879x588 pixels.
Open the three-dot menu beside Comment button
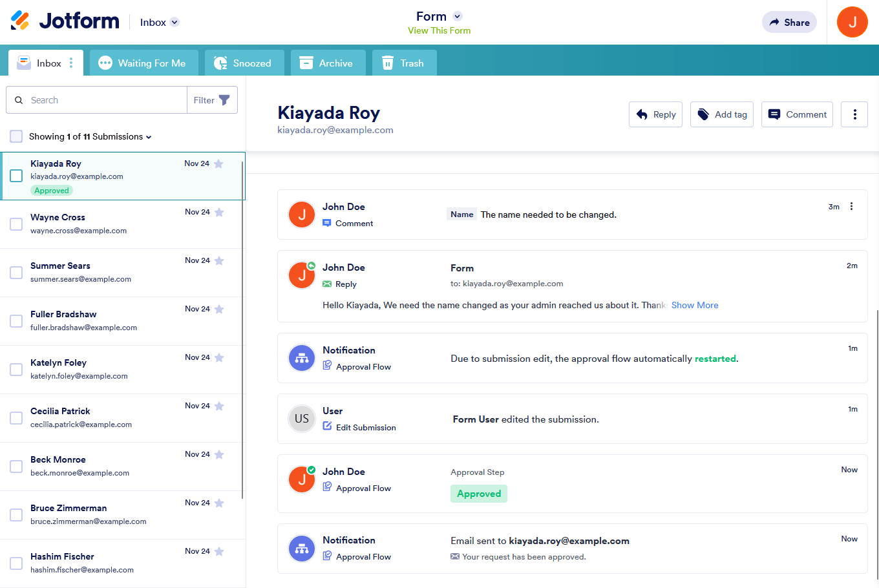854,114
